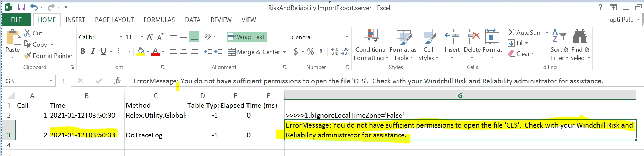Select the column G header
644x156 pixels.
(x=460, y=96)
